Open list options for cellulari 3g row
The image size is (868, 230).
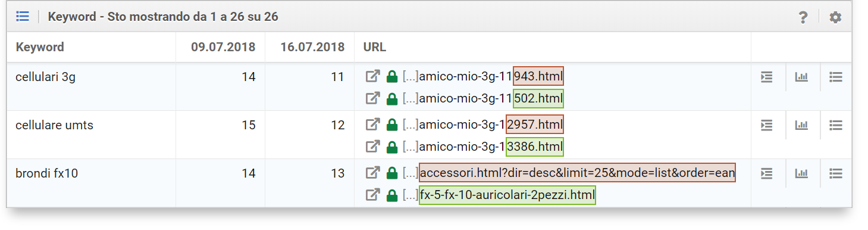tap(836, 77)
